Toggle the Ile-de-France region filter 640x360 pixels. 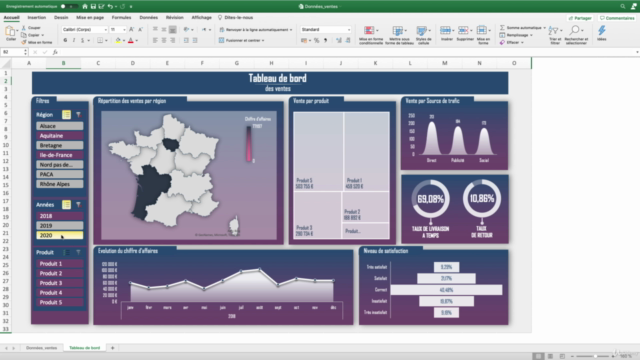60,155
